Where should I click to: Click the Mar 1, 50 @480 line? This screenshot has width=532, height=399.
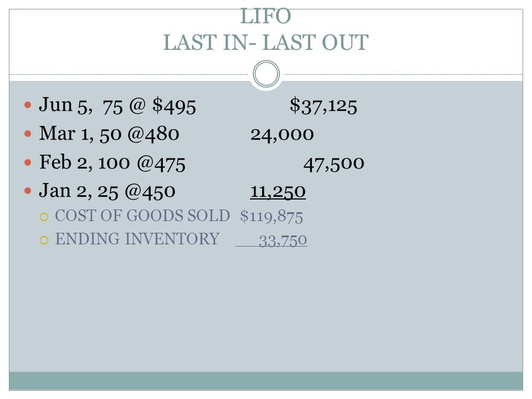click(109, 134)
